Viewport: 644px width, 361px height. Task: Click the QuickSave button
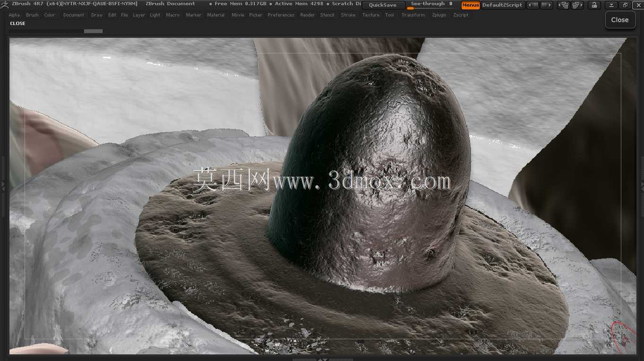tap(383, 5)
